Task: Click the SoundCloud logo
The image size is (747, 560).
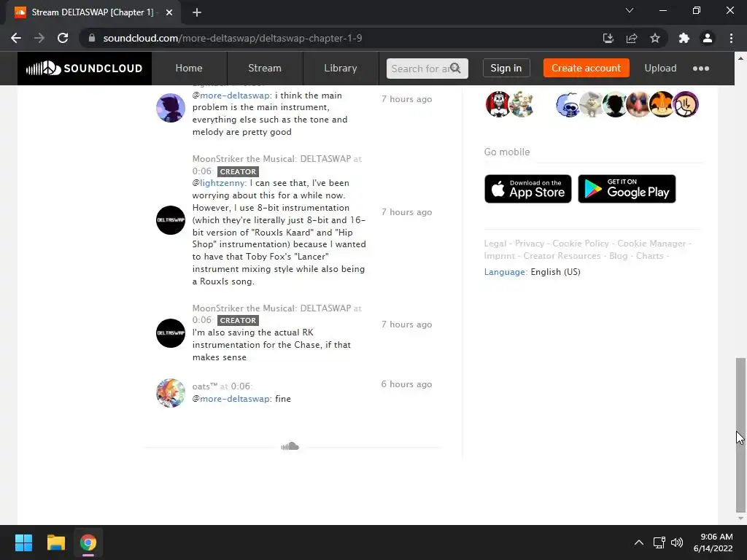Action: point(85,68)
